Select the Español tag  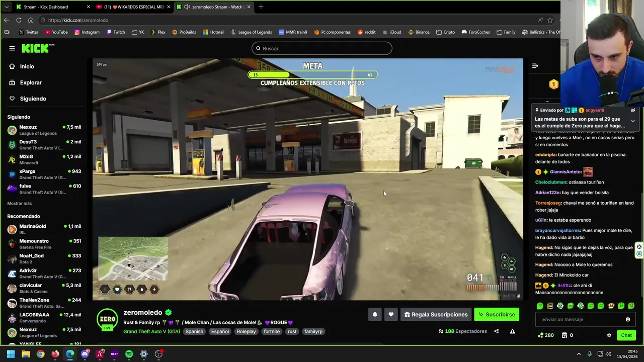[220, 331]
